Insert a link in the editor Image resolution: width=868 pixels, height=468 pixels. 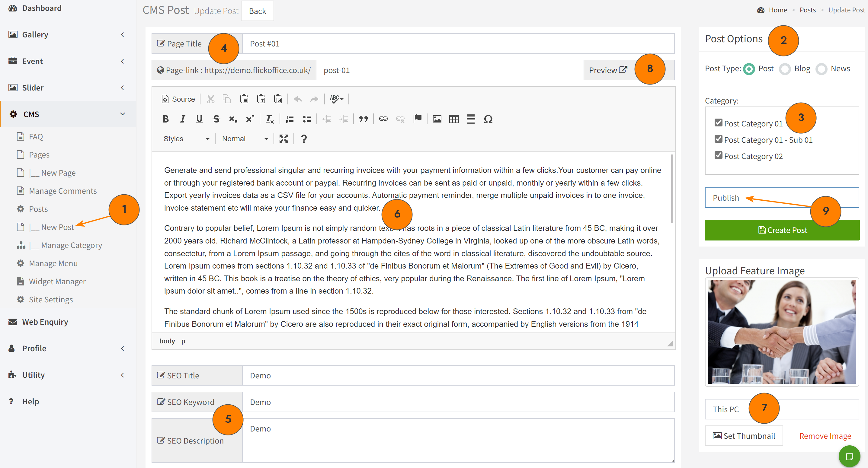click(x=383, y=119)
